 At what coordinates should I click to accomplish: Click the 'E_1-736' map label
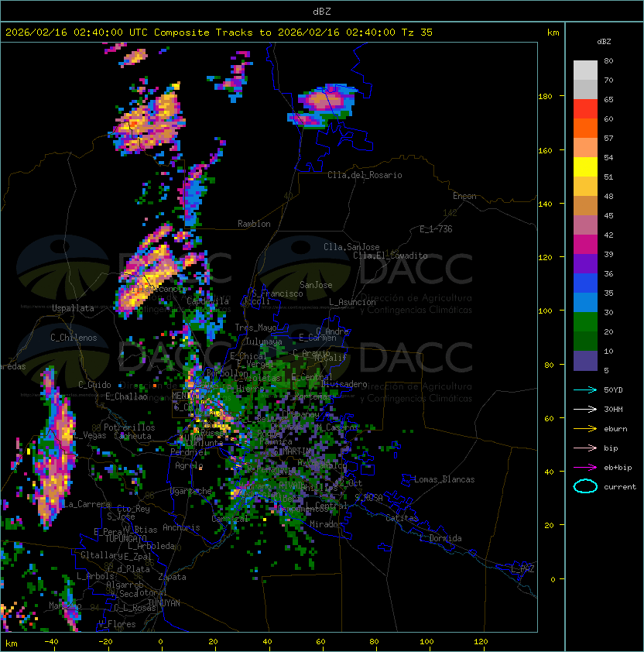tap(436, 229)
